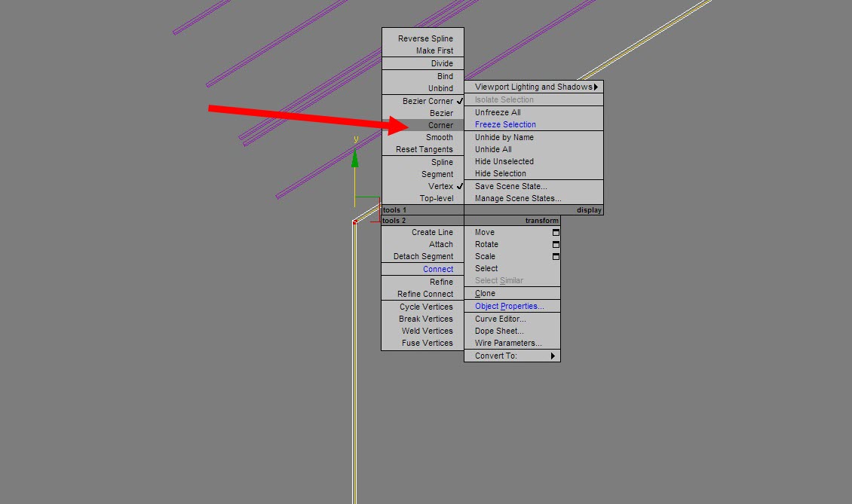
Task: Click the selected red spline vertex
Action: (x=354, y=221)
